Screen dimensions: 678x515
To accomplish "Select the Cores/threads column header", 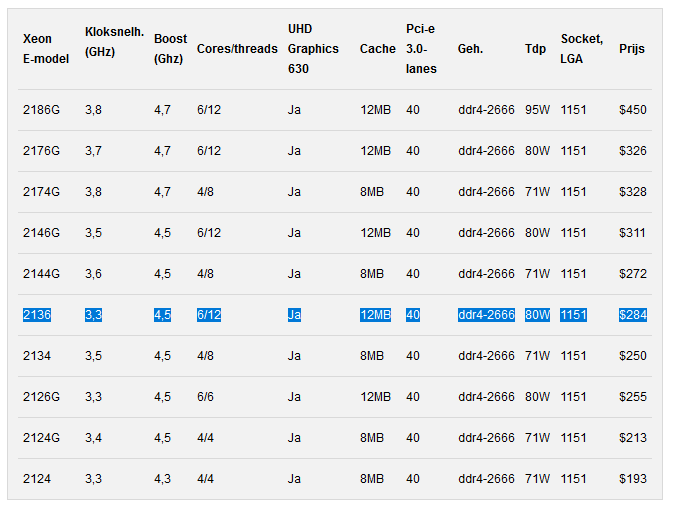I will click(x=237, y=48).
